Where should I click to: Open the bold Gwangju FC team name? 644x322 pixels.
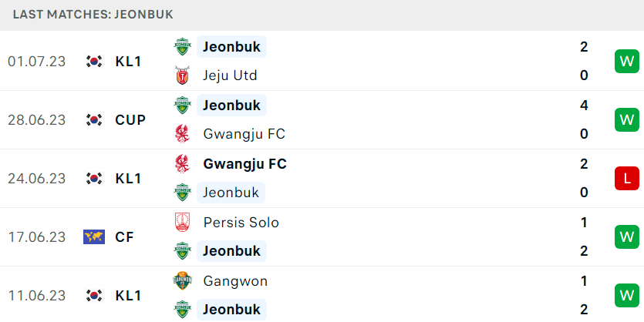(x=244, y=163)
